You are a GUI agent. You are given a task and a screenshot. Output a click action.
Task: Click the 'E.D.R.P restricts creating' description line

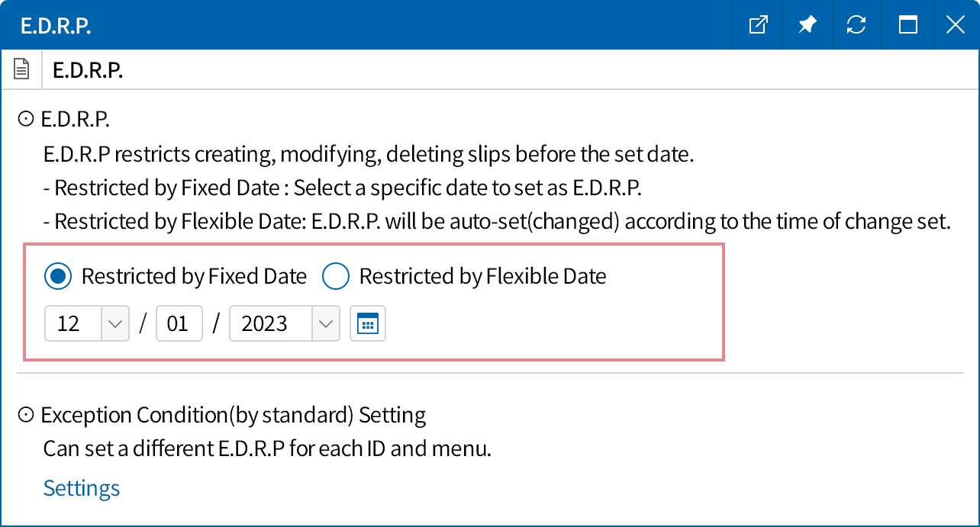click(368, 155)
